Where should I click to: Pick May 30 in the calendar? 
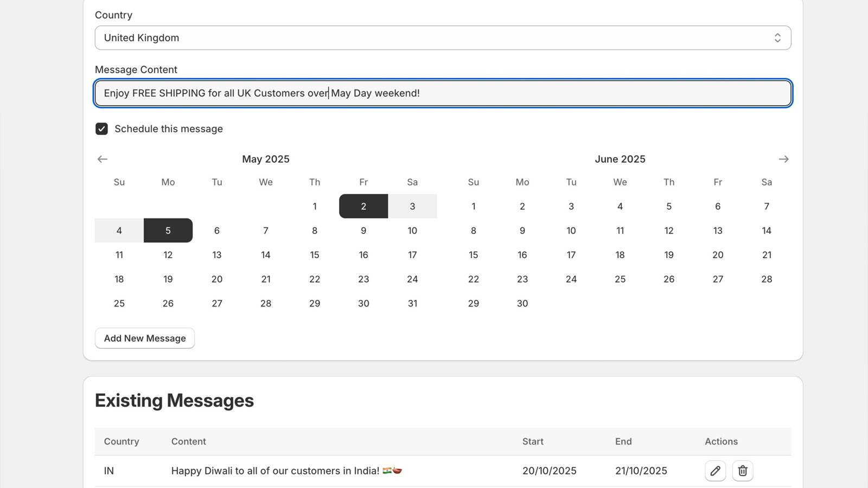[363, 304]
